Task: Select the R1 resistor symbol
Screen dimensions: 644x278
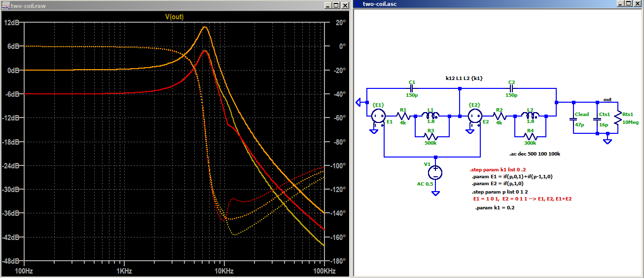Action: [x=403, y=117]
